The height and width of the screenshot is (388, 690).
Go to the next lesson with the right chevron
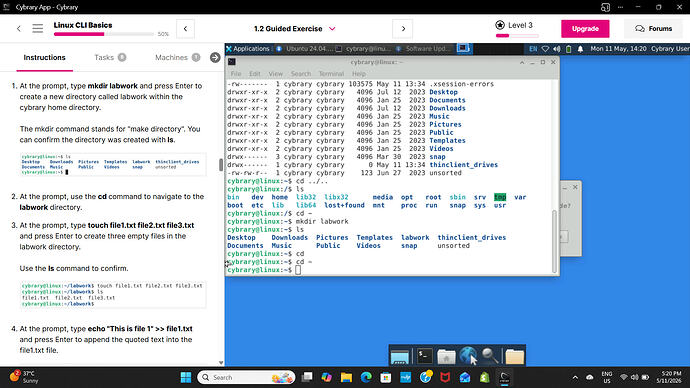pos(403,29)
